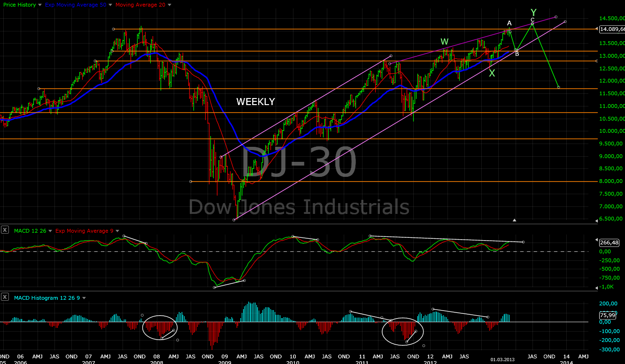Screen dimensions: 625x364
Task: Click the 13.500,00 price axis label
Action: click(612, 44)
